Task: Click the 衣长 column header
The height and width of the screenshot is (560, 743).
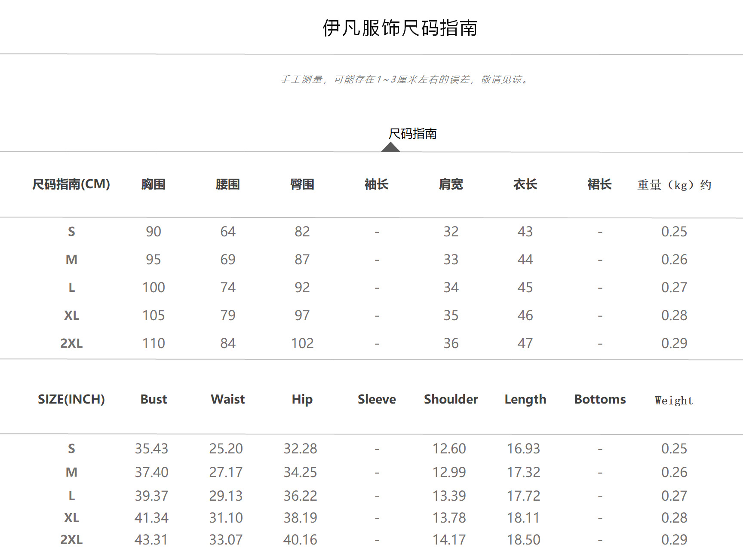Action: coord(525,184)
